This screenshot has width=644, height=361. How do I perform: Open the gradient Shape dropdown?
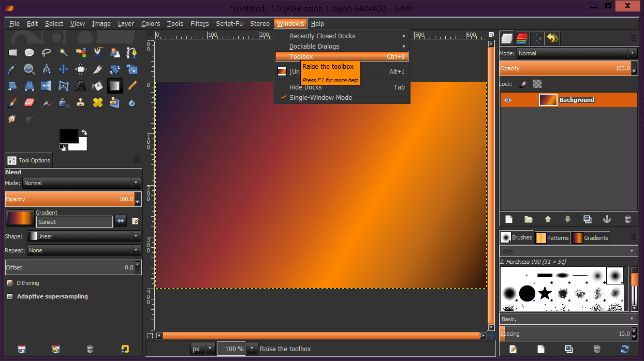[x=84, y=236]
